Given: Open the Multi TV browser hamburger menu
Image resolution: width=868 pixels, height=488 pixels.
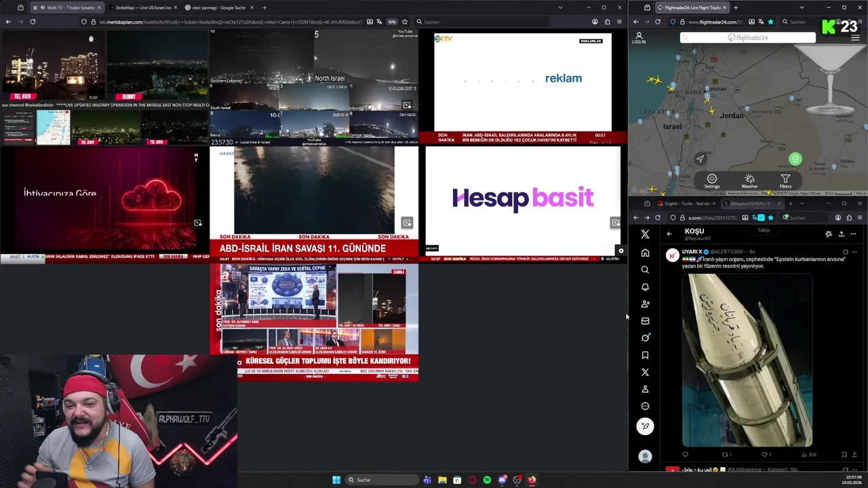Looking at the screenshot, I should (x=619, y=22).
